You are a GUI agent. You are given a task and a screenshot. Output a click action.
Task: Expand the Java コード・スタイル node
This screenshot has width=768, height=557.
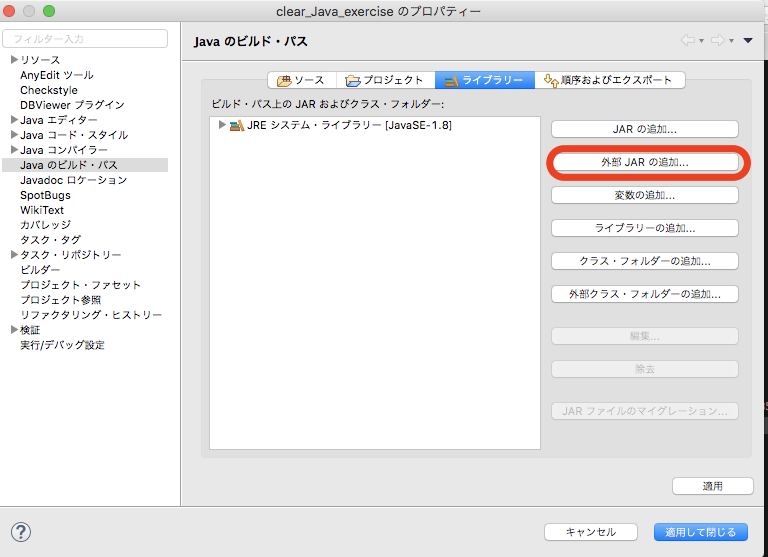[14, 134]
